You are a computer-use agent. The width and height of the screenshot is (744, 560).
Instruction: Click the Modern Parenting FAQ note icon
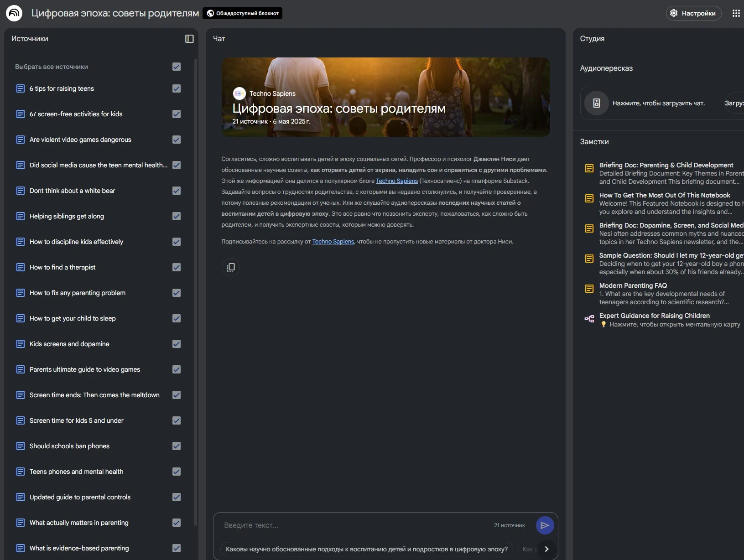coord(589,289)
